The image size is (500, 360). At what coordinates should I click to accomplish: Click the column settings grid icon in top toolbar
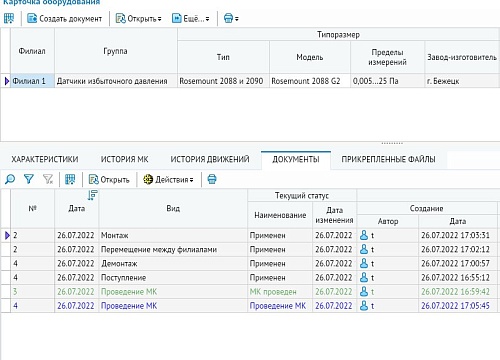(x=9, y=18)
